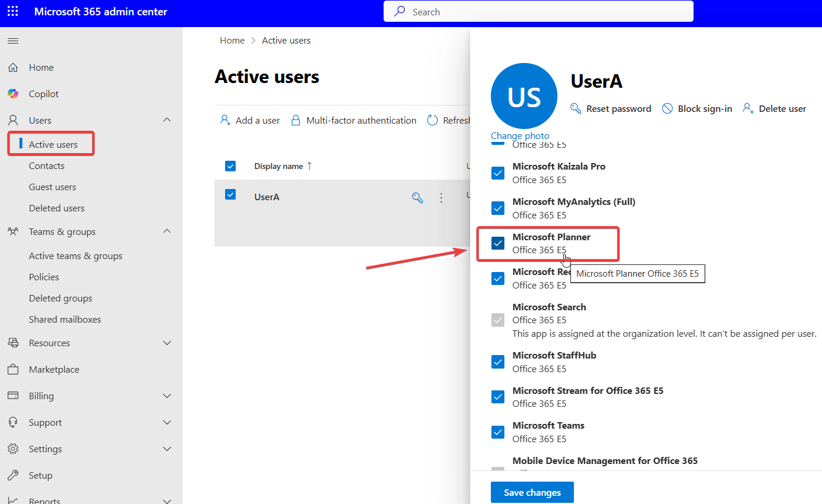Click the Setup wrench icon
This screenshot has width=822, height=504.
coord(13,476)
